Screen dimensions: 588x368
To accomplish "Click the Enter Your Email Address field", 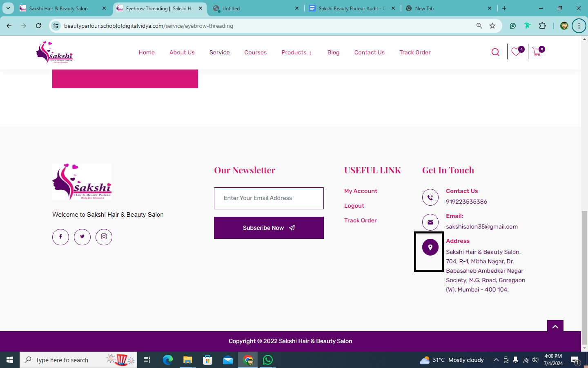I will (269, 198).
